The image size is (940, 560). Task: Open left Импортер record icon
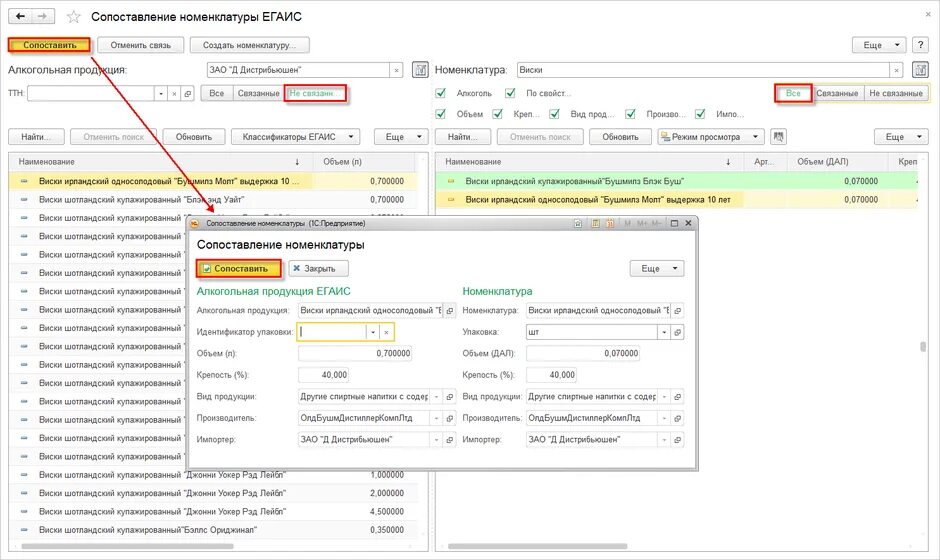click(x=450, y=440)
